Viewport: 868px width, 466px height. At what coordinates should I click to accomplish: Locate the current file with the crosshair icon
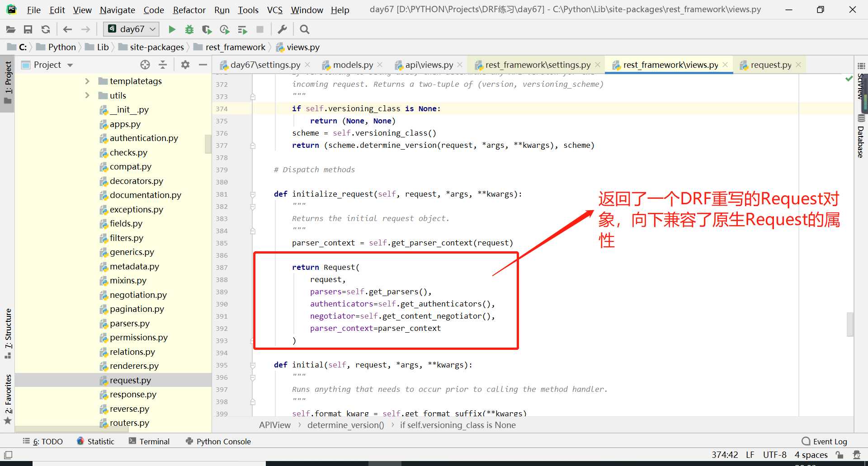pos(145,65)
